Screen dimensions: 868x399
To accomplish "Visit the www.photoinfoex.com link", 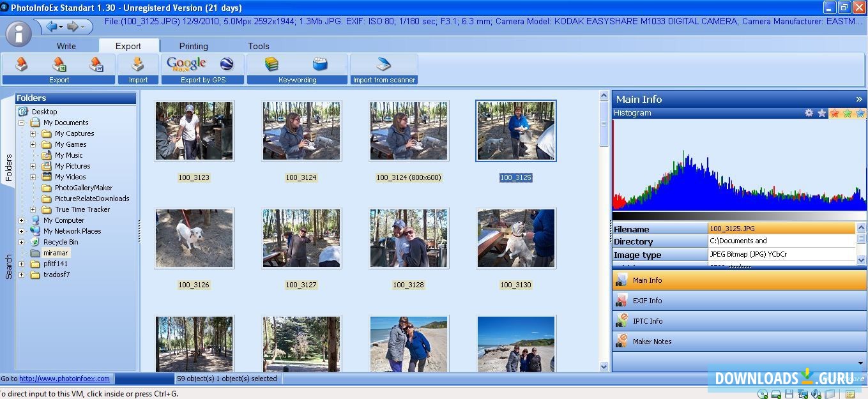I will 64,379.
